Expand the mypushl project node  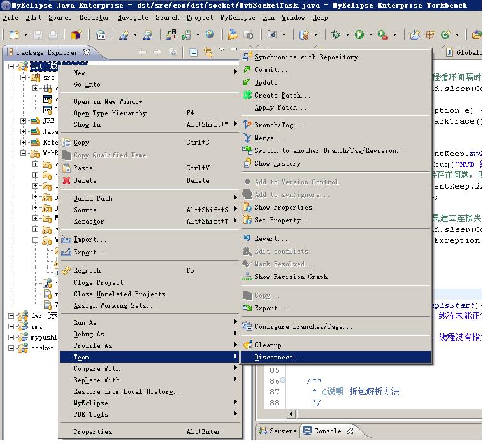click(11, 337)
